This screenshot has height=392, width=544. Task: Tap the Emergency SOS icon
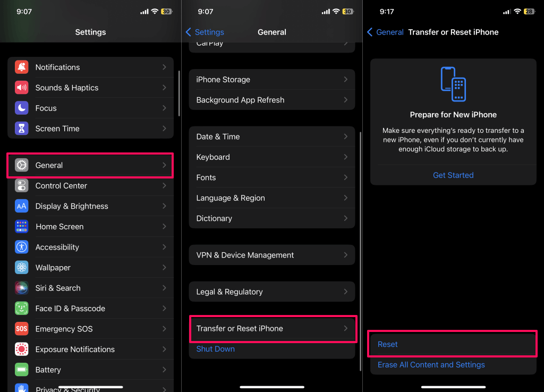22,329
